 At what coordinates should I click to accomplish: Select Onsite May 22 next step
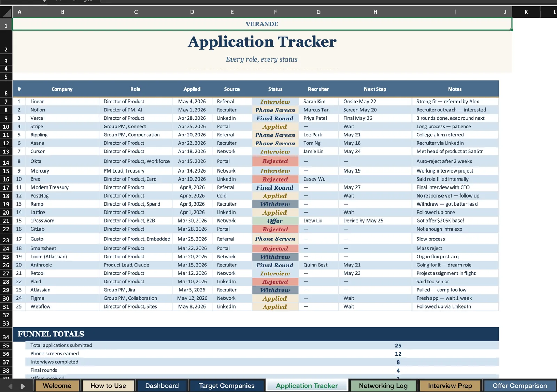pos(375,102)
